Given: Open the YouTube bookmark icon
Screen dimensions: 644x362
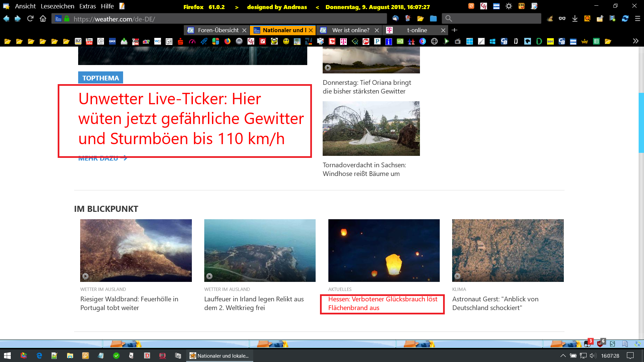Looking at the screenshot, I should 89,41.
